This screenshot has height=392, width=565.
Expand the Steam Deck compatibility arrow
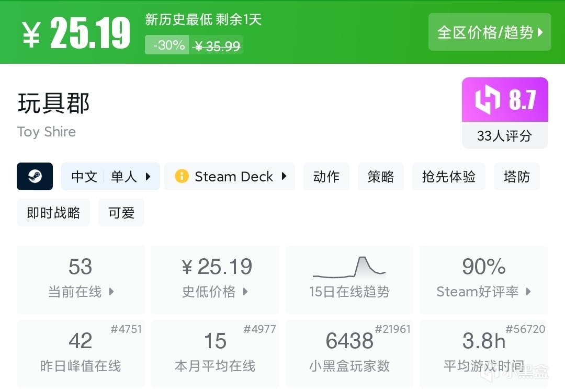click(284, 176)
